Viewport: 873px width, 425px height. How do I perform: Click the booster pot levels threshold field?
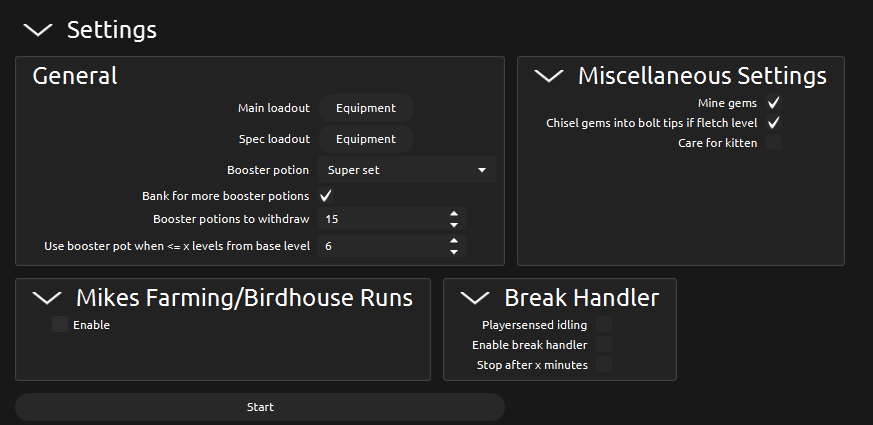pos(382,246)
